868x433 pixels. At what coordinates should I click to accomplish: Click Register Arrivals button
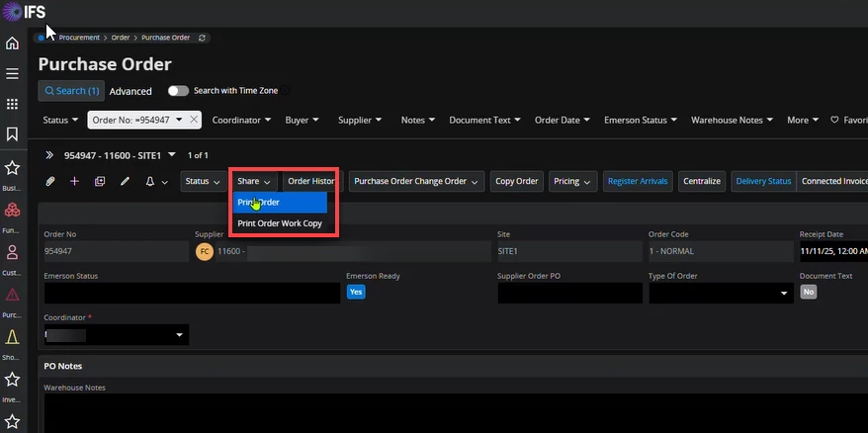[x=638, y=181]
